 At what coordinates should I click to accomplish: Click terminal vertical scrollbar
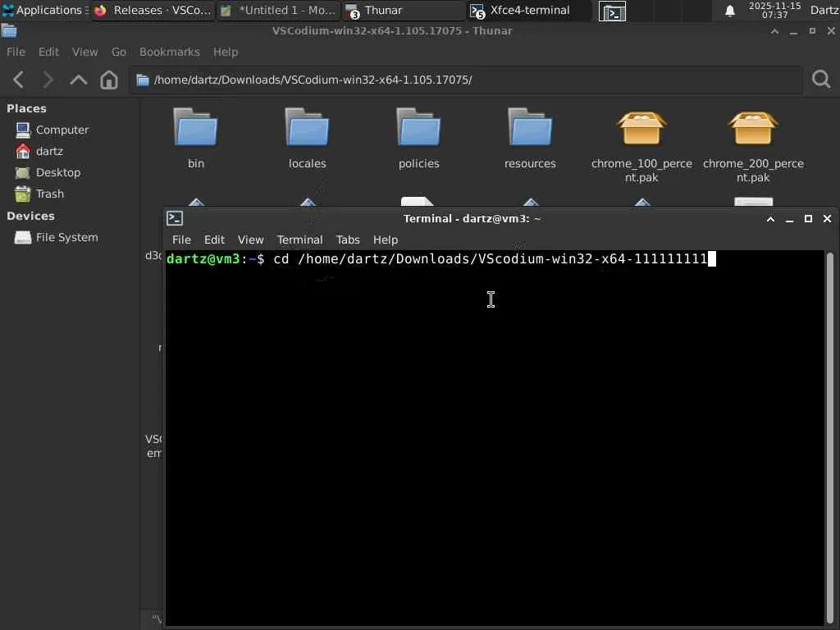coord(830,437)
